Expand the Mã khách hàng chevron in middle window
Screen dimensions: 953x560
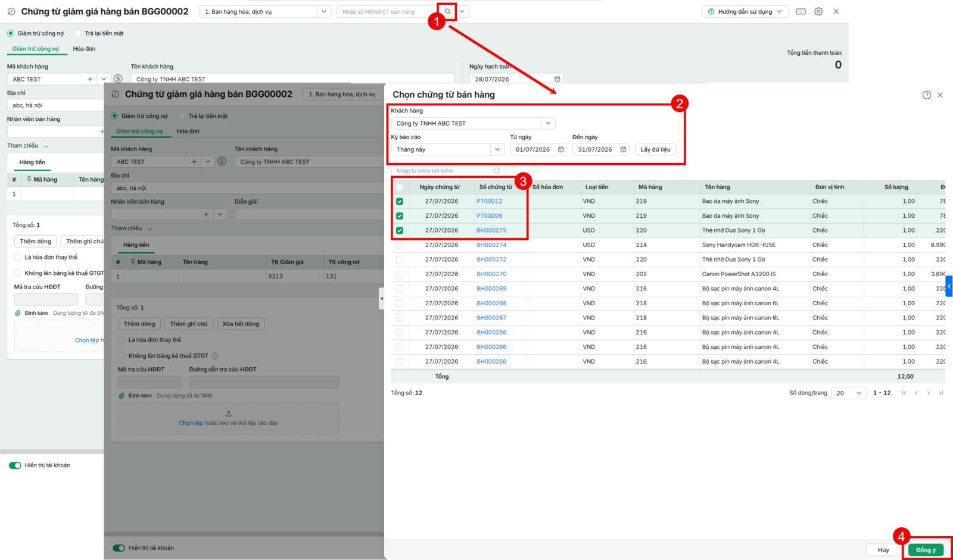[207, 162]
